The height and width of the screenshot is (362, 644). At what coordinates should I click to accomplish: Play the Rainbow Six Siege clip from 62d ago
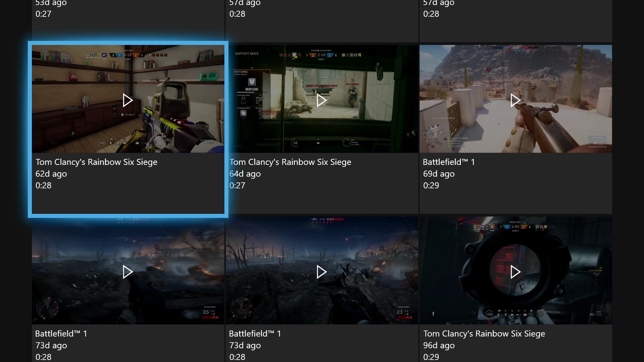click(x=128, y=100)
